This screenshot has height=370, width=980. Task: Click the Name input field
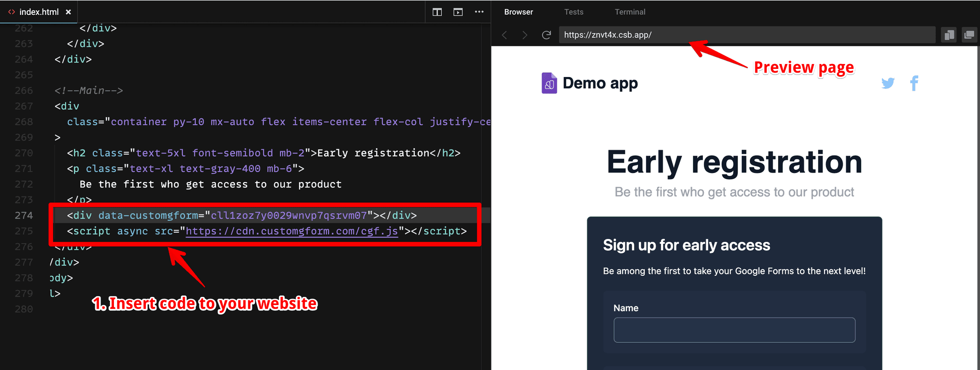(x=735, y=330)
